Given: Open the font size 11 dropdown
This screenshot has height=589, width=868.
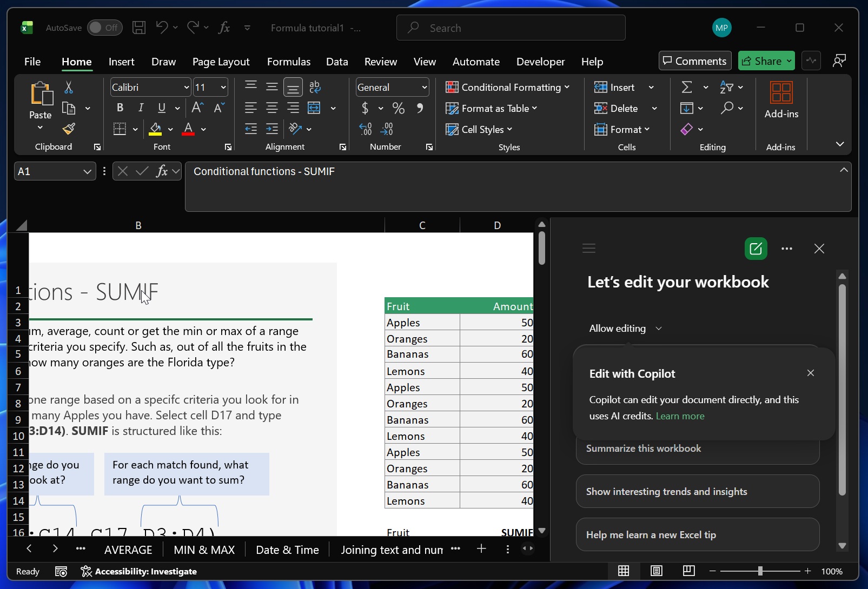Looking at the screenshot, I should pos(223,87).
